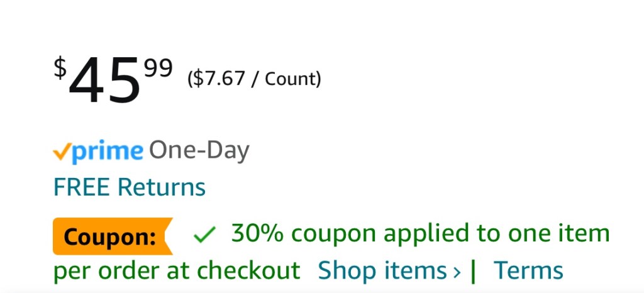644x293 pixels.
Task: Click the superscript 99 cents
Action: pyautogui.click(x=158, y=67)
